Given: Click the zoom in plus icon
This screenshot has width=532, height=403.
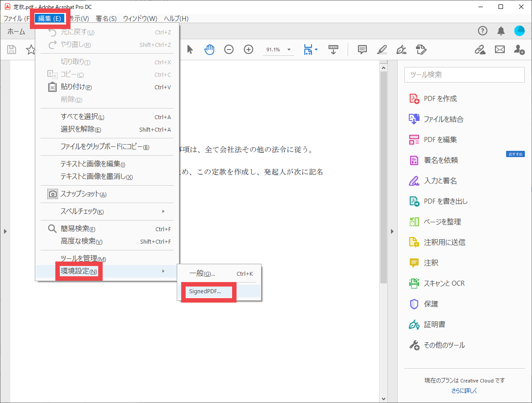Looking at the screenshot, I should [249, 50].
